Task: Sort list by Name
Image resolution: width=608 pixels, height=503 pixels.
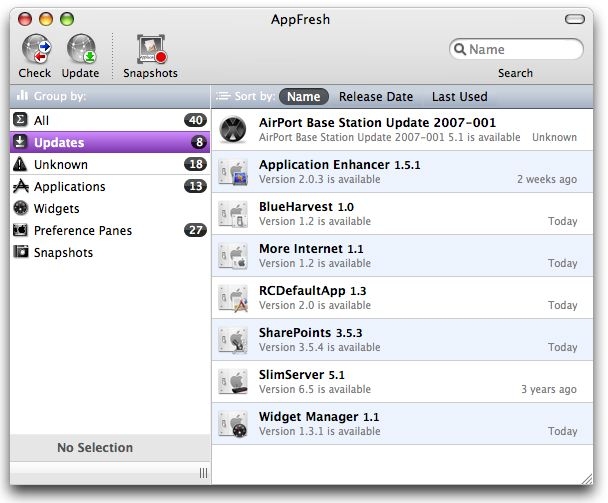Action: (304, 96)
